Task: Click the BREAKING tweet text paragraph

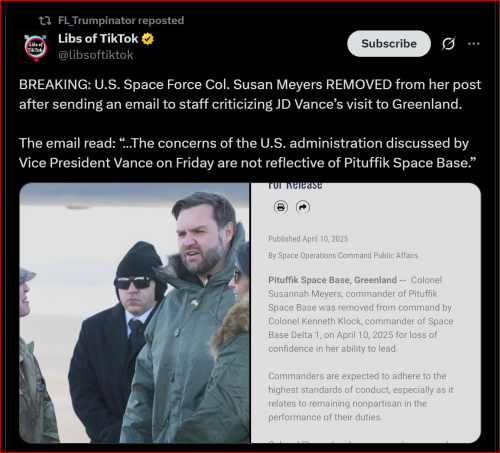Action: 250,94
